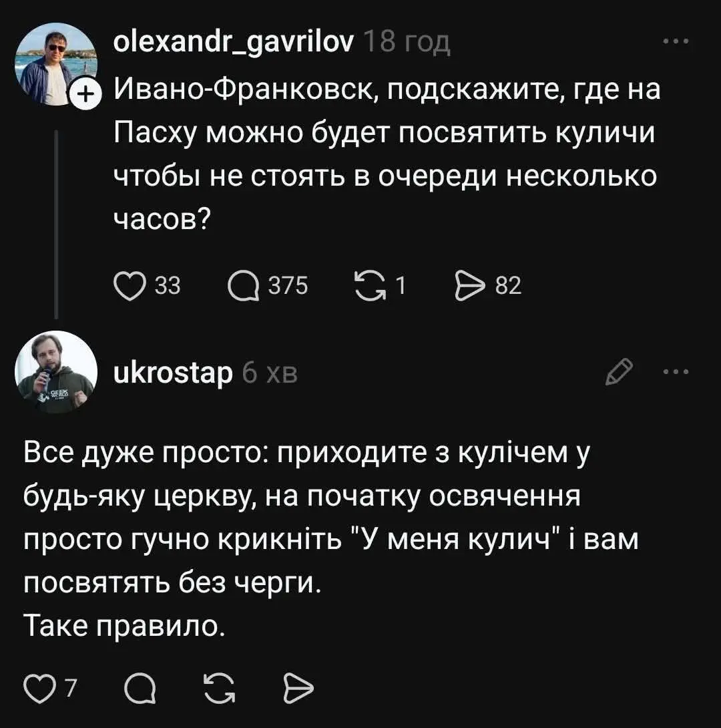
Task: Reply to ukrostap's comment
Action: (x=140, y=687)
